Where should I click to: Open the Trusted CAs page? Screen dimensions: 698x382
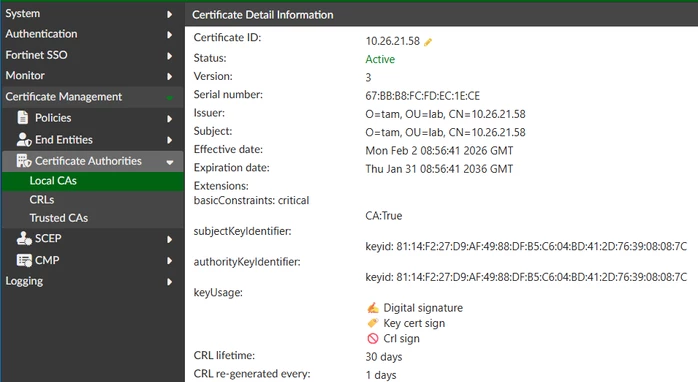point(92,218)
